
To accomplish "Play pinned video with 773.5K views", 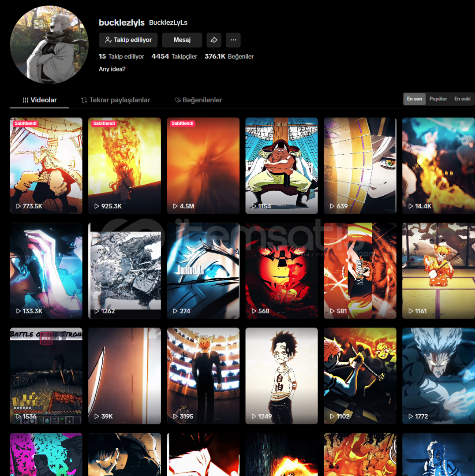I will [x=46, y=165].
